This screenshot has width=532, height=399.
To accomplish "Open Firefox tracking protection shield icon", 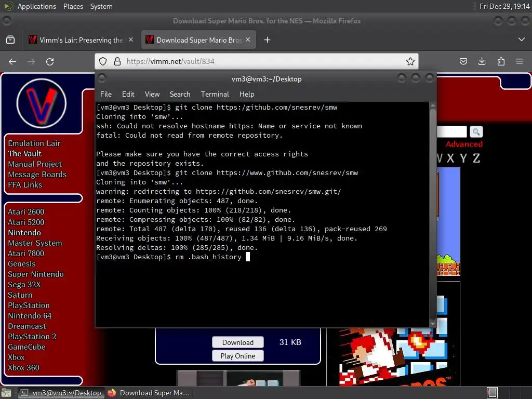I will point(103,61).
